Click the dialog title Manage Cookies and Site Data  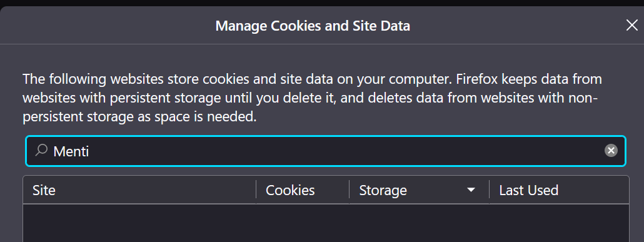click(x=313, y=26)
